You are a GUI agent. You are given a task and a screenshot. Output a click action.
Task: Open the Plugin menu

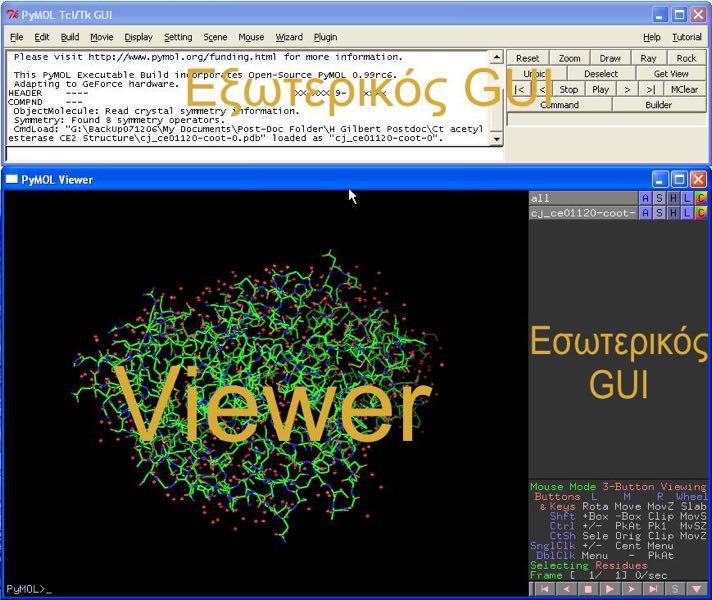point(326,37)
